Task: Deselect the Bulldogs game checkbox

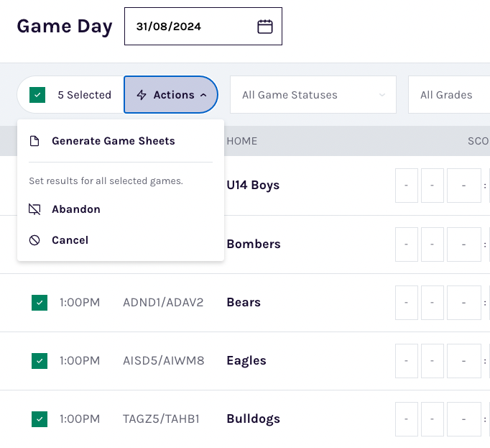Action: [x=40, y=419]
